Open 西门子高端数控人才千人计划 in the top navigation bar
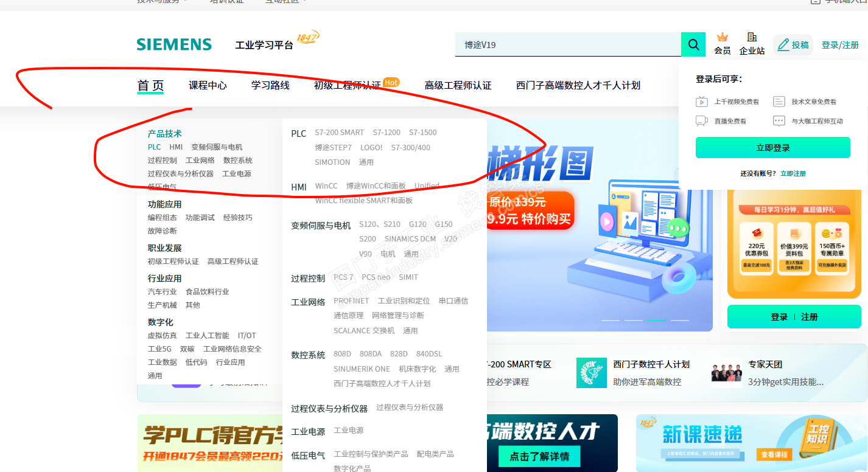Screen dimensions: 868x472 [578, 86]
